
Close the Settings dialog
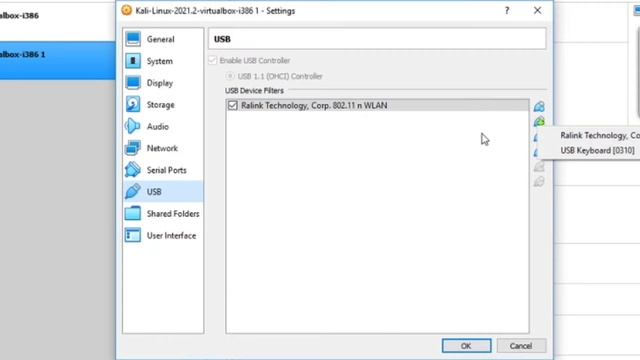pos(538,11)
